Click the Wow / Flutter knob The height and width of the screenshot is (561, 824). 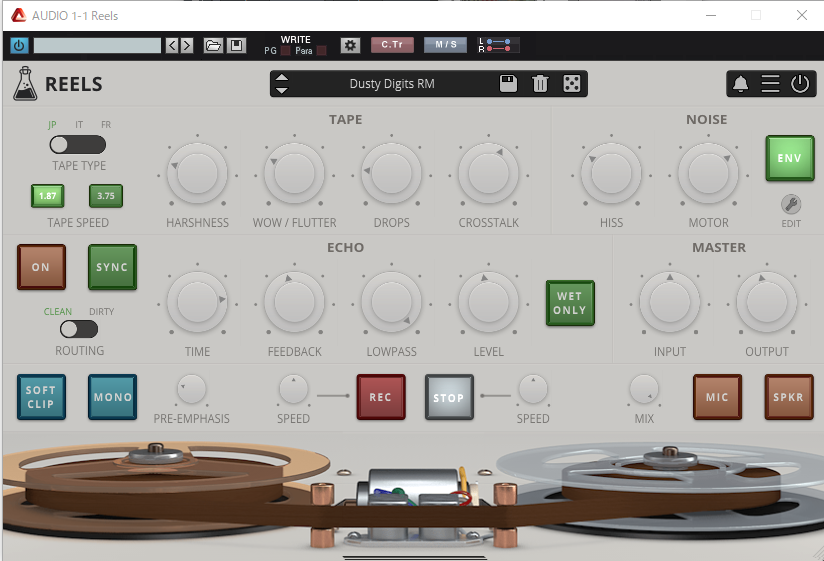(294, 173)
